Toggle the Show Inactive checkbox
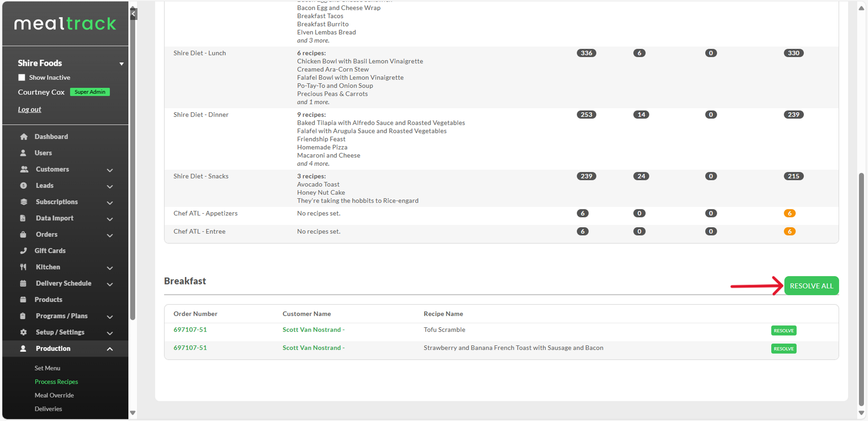This screenshot has height=421, width=868. (x=22, y=77)
